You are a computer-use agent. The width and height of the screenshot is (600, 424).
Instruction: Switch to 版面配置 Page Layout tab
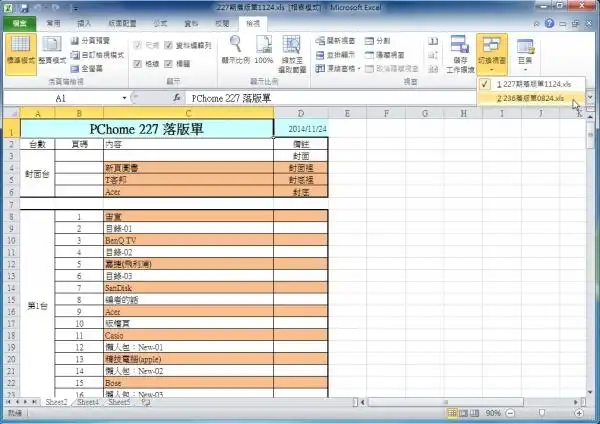(122, 24)
